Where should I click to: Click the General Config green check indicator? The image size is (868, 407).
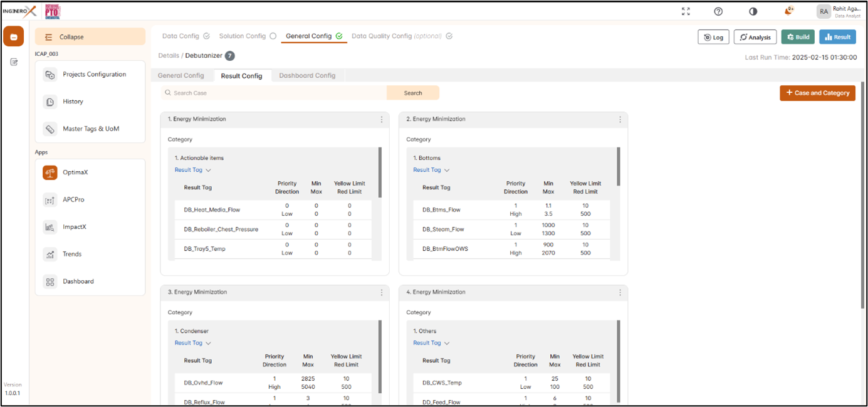[339, 36]
